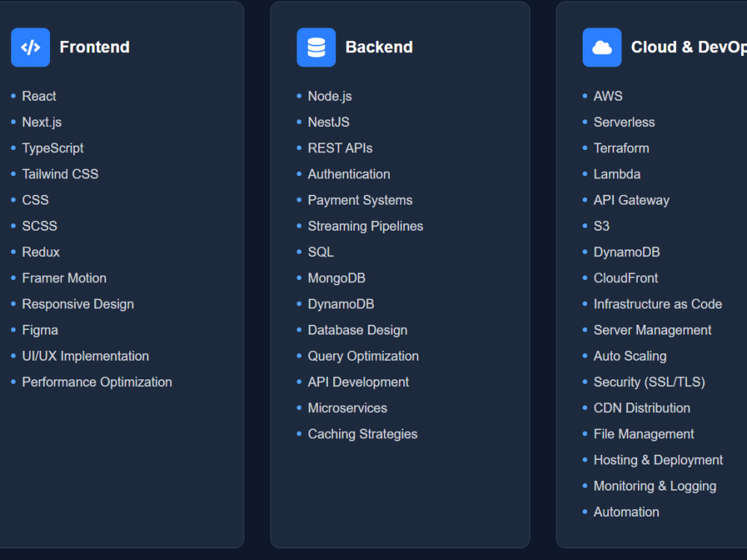Click the REST APIs item

tap(340, 148)
